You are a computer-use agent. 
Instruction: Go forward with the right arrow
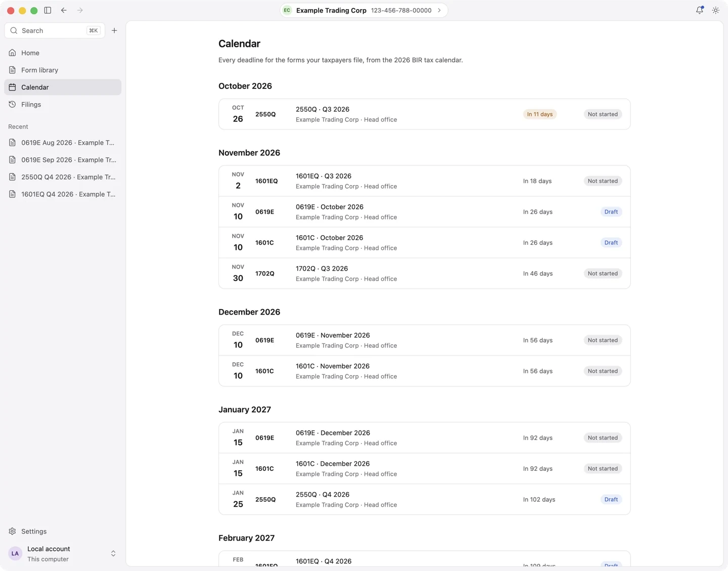[80, 10]
